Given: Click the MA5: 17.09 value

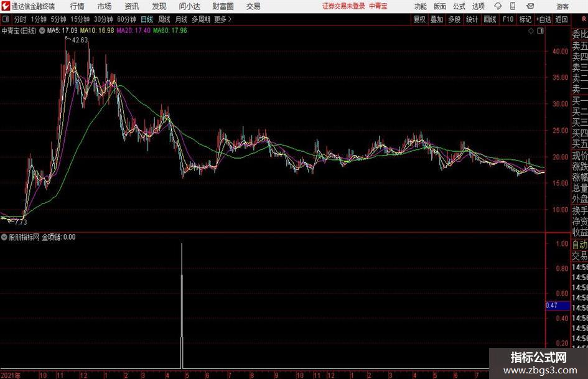Looking at the screenshot, I should pyautogui.click(x=62, y=30).
